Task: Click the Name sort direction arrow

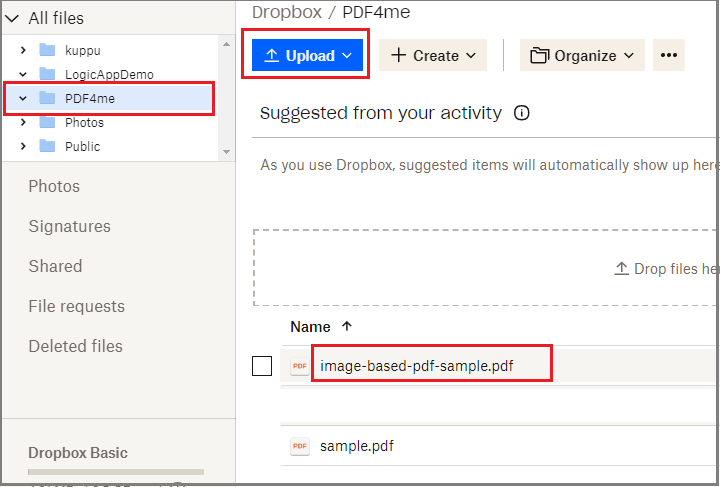Action: [x=347, y=326]
